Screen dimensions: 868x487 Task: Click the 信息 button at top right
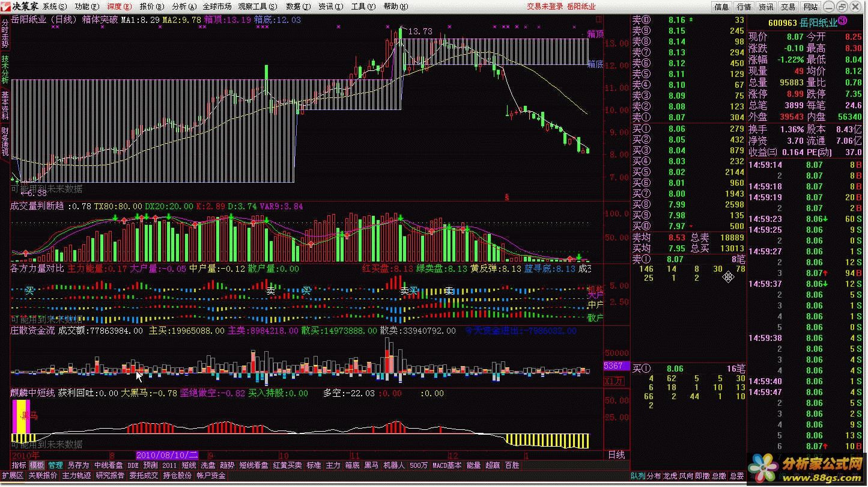[722, 7]
